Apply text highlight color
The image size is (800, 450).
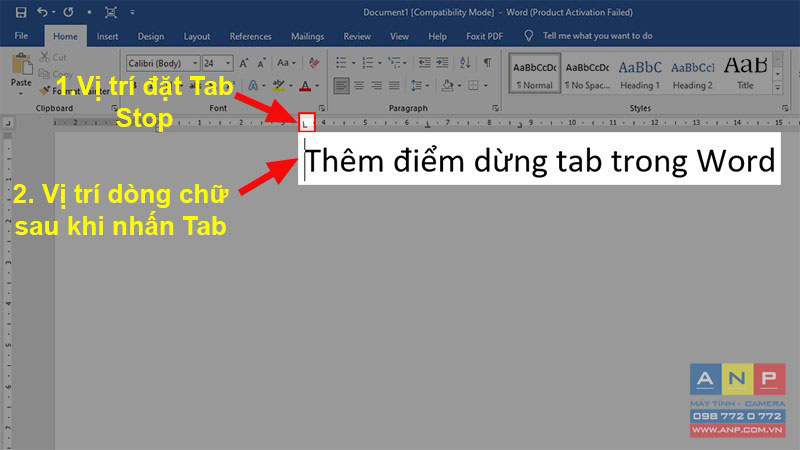click(279, 86)
